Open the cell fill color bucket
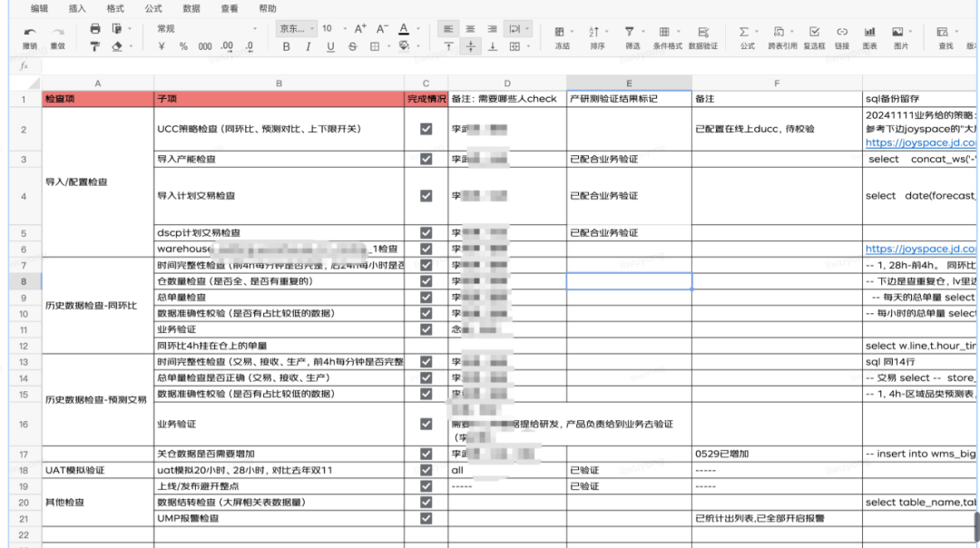Screen dimensions: 980x548 tap(405, 46)
